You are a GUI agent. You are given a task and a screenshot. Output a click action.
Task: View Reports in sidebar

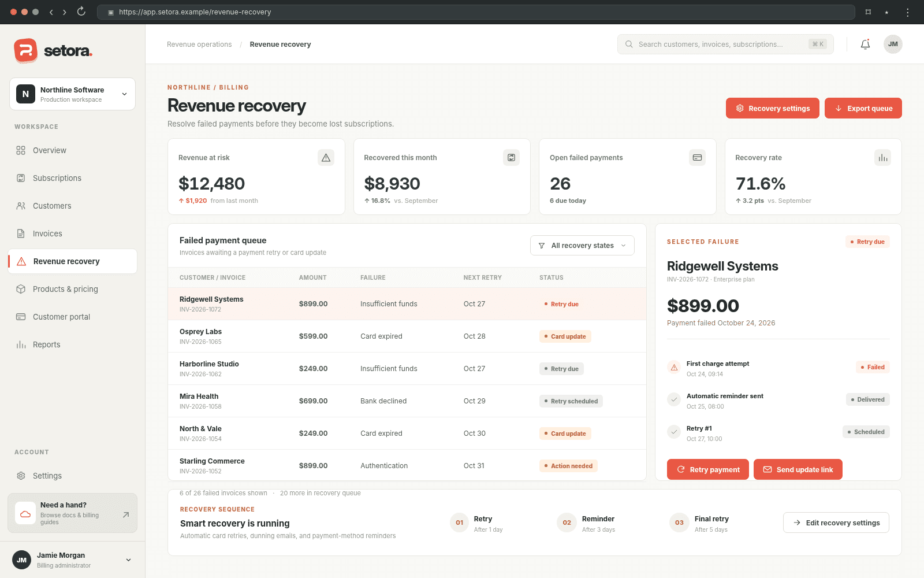[x=73, y=344]
